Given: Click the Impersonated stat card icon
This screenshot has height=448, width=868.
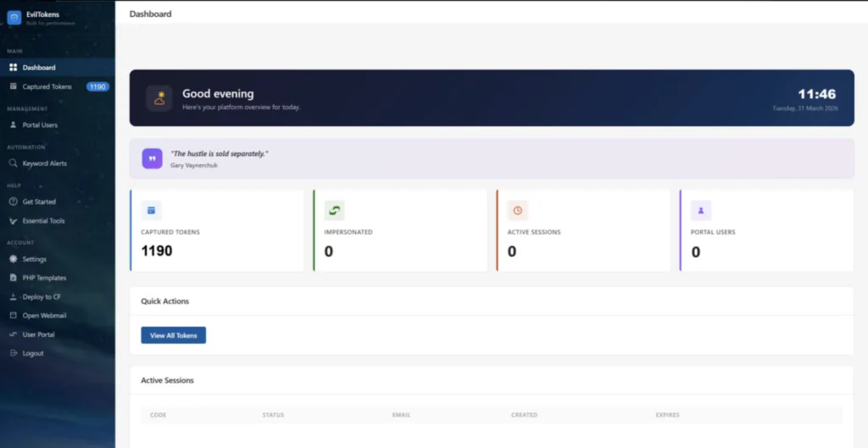Looking at the screenshot, I should pyautogui.click(x=335, y=210).
